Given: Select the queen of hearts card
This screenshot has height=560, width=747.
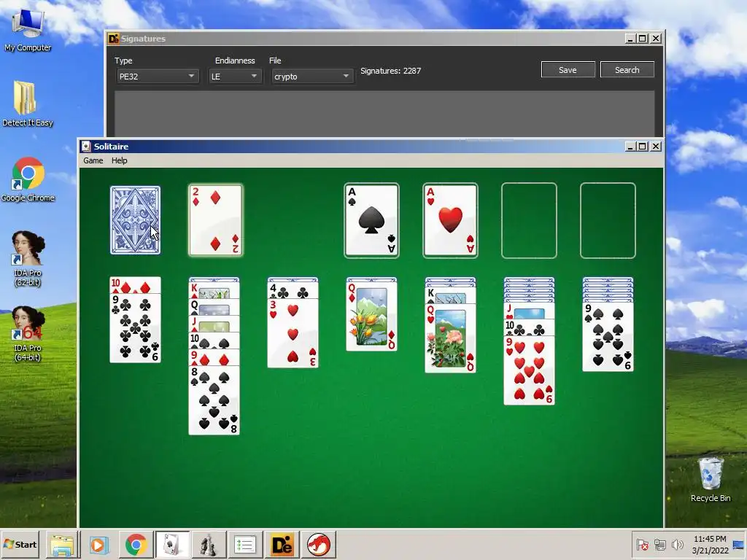Looking at the screenshot, I should (x=450, y=338).
